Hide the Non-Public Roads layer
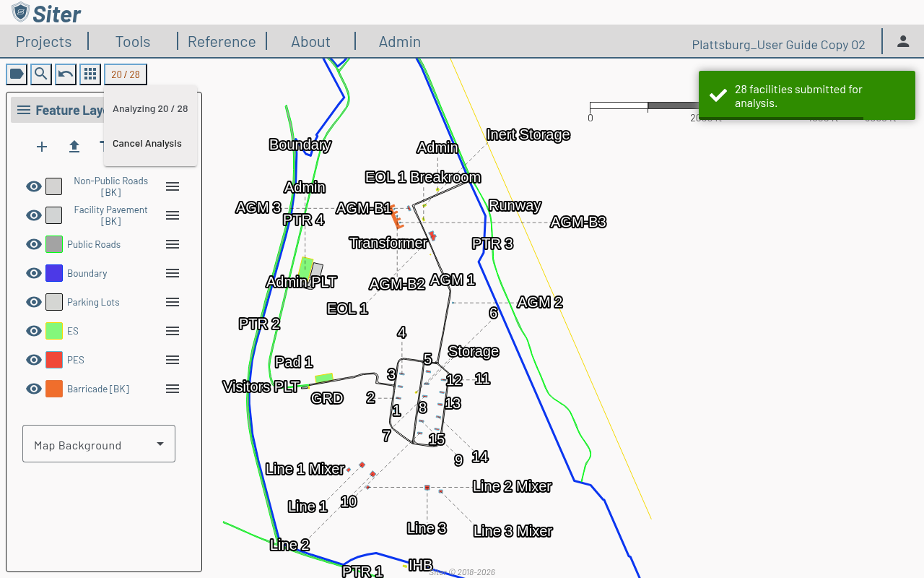 [34, 186]
